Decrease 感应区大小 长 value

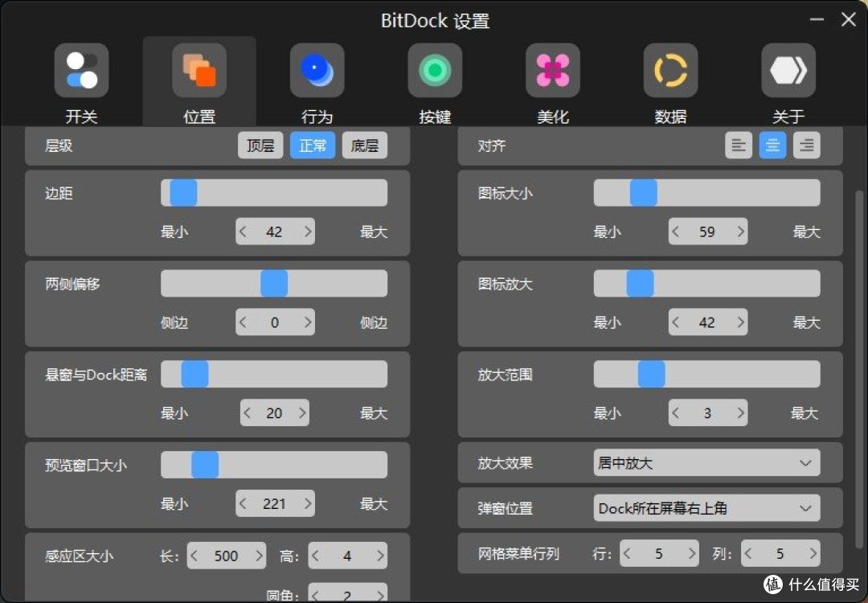coord(194,556)
